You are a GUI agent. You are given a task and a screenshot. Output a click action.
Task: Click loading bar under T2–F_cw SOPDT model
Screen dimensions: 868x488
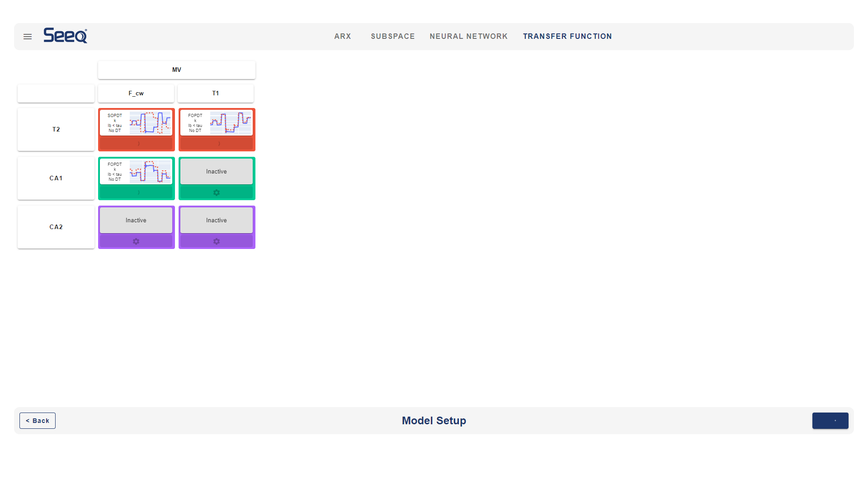click(x=136, y=144)
